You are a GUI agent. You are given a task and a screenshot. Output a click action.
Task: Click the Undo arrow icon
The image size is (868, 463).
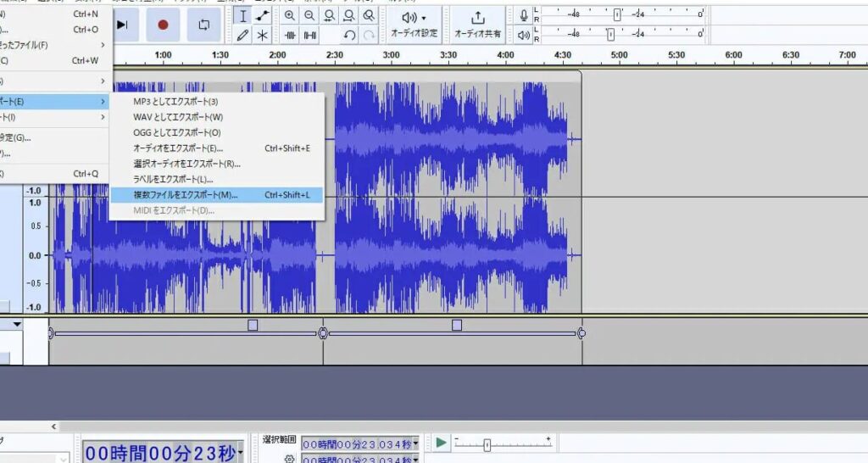[349, 36]
